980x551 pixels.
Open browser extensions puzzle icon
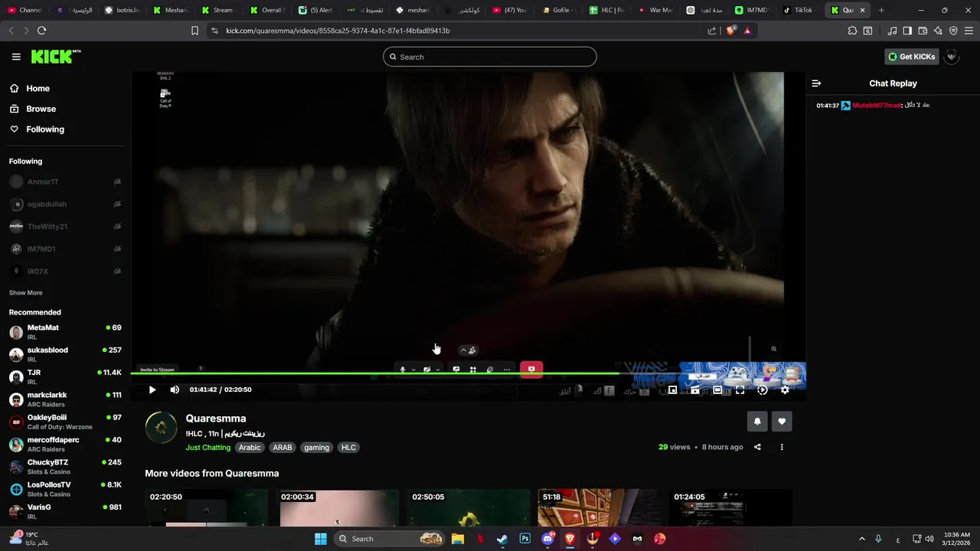[x=852, y=31]
